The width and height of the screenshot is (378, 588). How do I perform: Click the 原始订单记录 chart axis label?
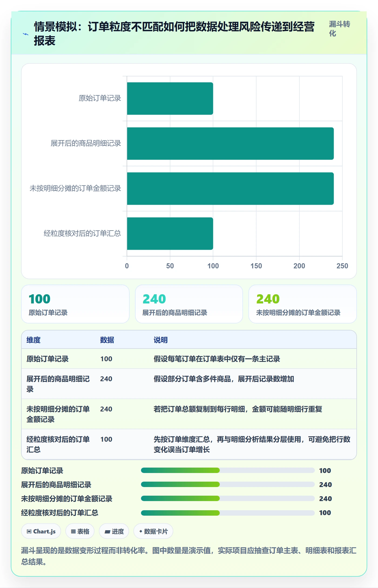pos(100,98)
